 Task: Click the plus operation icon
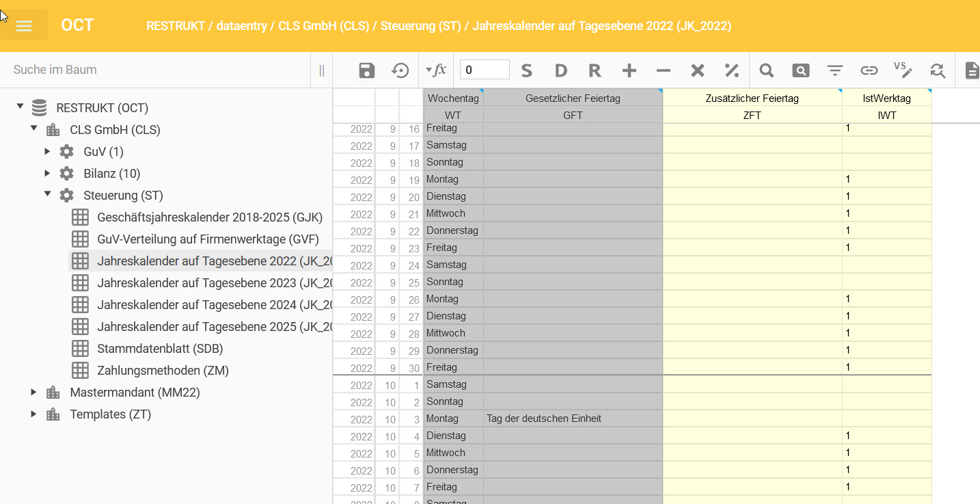tap(629, 70)
